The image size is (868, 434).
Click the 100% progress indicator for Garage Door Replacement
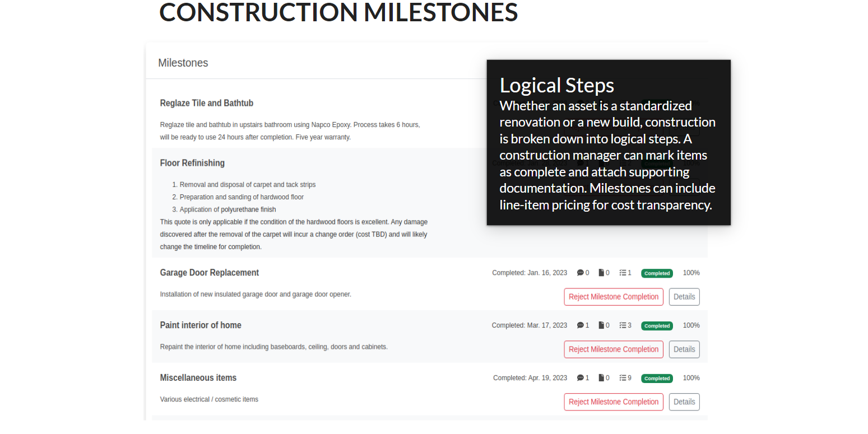[x=691, y=273]
